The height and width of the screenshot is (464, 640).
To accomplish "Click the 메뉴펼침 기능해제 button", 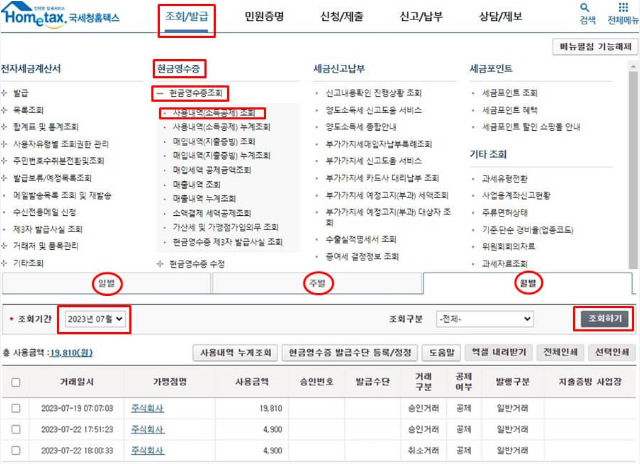I will pyautogui.click(x=594, y=47).
